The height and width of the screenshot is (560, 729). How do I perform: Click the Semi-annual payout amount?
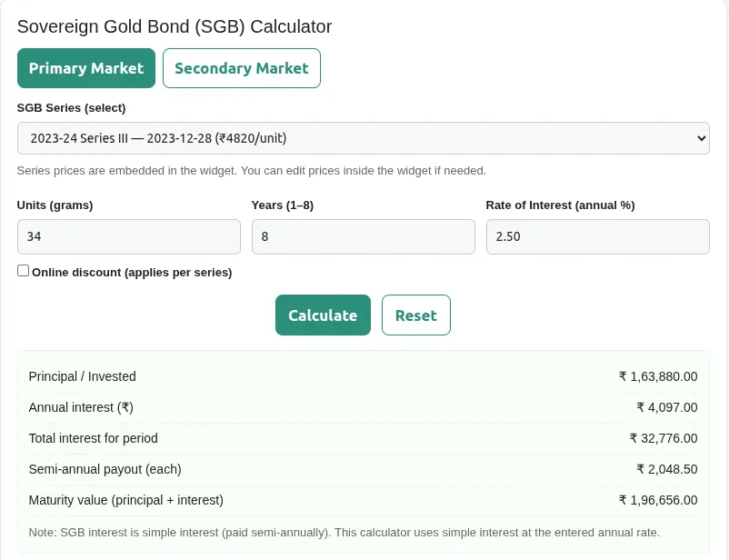coord(666,469)
